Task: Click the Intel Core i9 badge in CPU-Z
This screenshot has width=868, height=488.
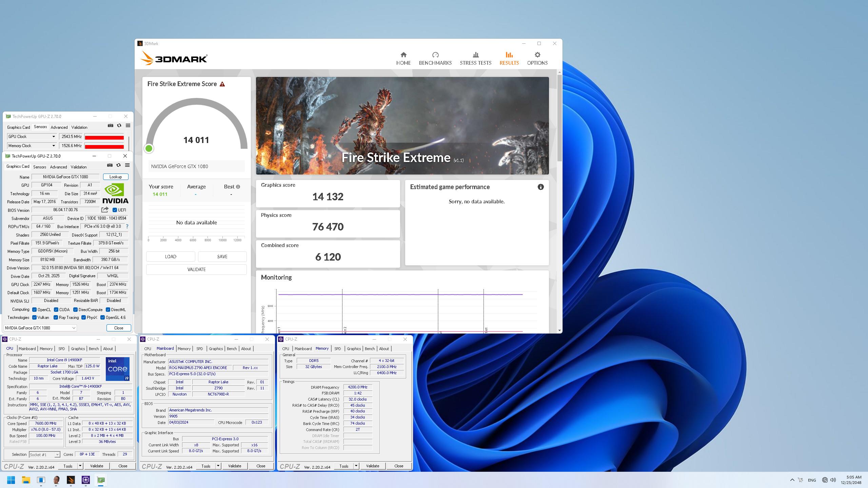Action: point(117,369)
